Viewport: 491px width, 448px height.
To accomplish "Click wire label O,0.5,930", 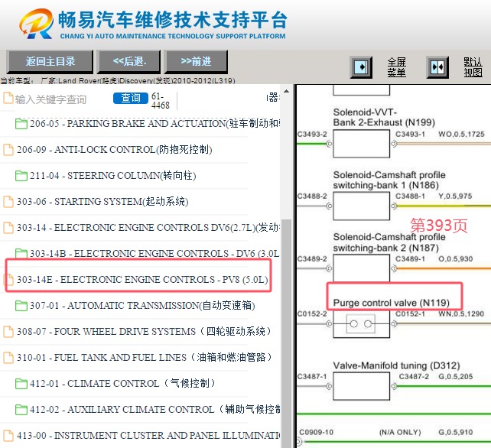I will [456, 259].
